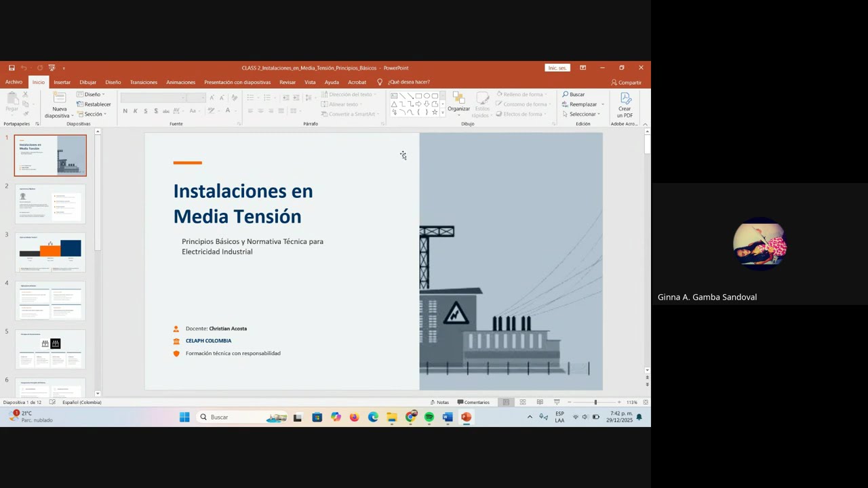The width and height of the screenshot is (868, 488).
Task: Start Slide Show view from status bar
Action: (x=557, y=402)
